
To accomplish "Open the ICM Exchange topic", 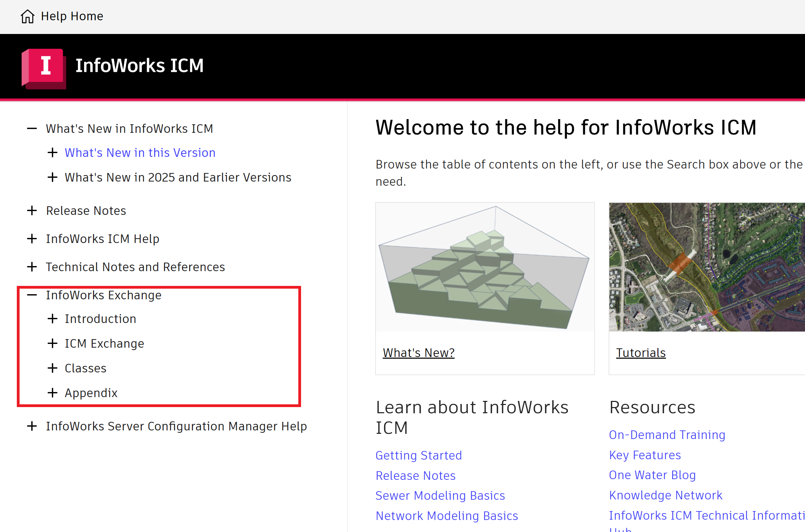I will click(105, 344).
